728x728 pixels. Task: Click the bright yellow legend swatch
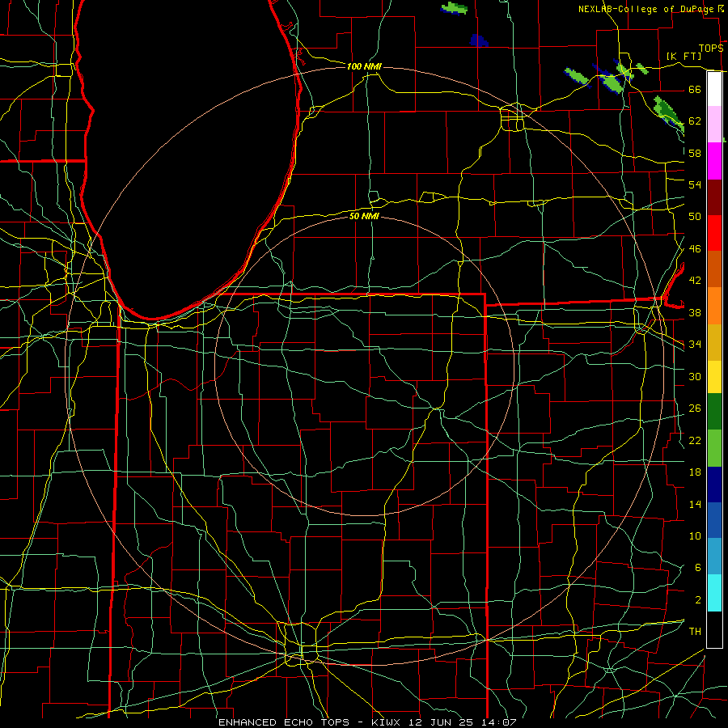(714, 377)
